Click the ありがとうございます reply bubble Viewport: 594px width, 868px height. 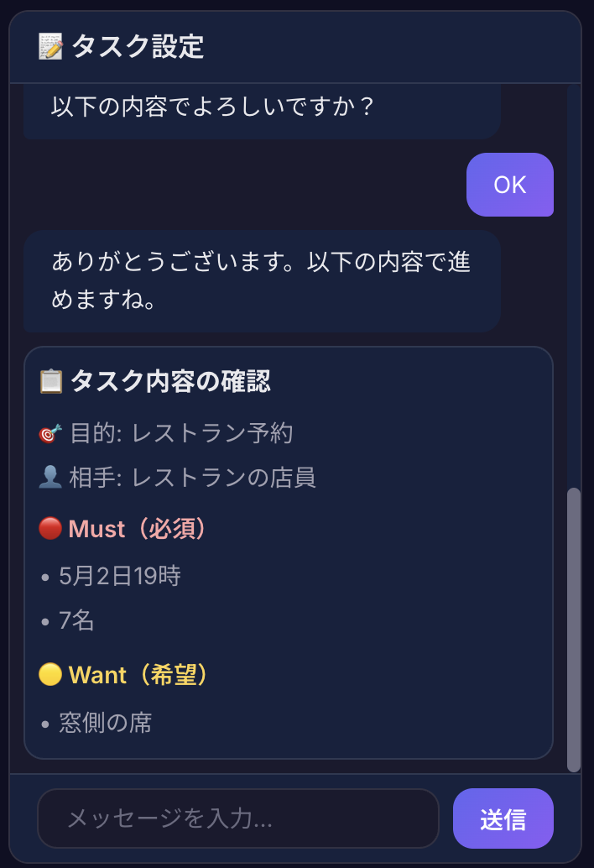(x=262, y=280)
